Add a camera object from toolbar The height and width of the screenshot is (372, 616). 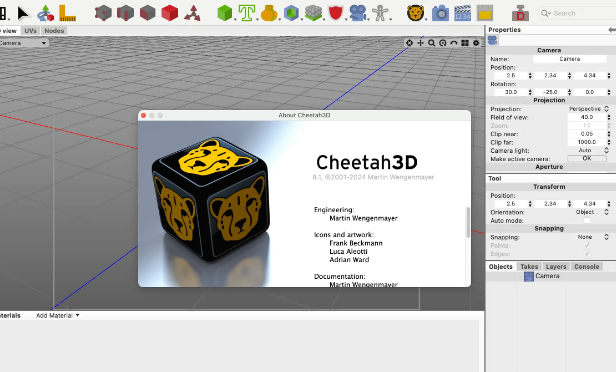358,13
